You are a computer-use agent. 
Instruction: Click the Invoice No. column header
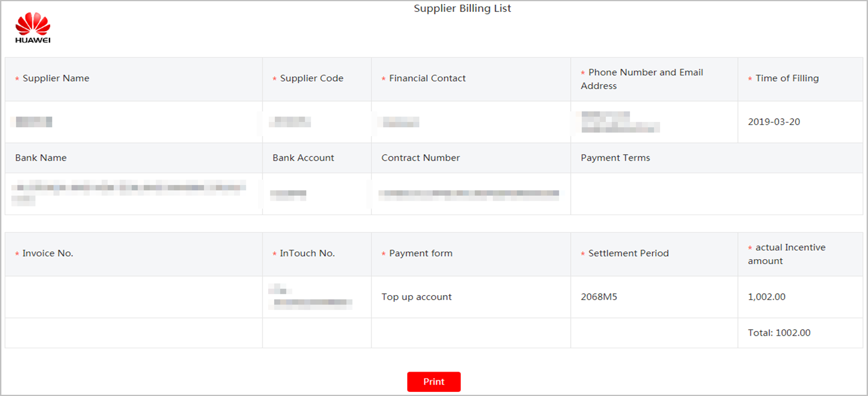coord(134,254)
